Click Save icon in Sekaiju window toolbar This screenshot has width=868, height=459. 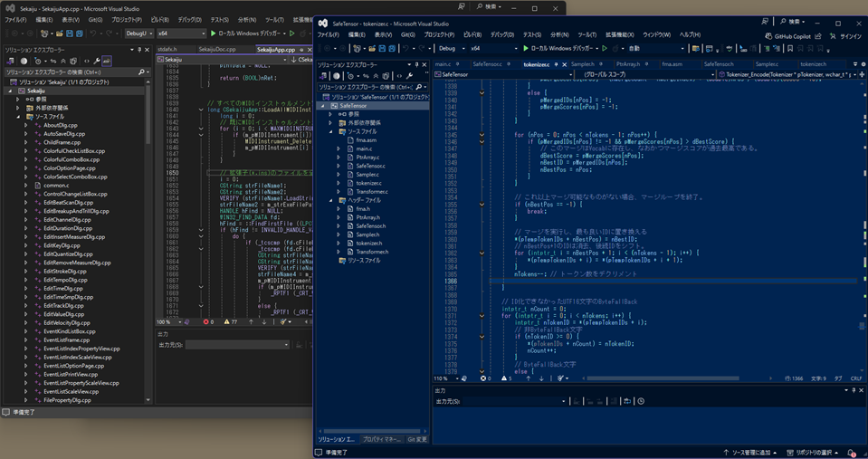[70, 33]
